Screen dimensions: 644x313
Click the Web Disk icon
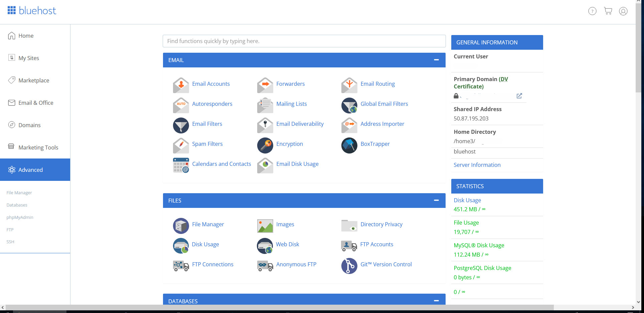pyautogui.click(x=265, y=246)
